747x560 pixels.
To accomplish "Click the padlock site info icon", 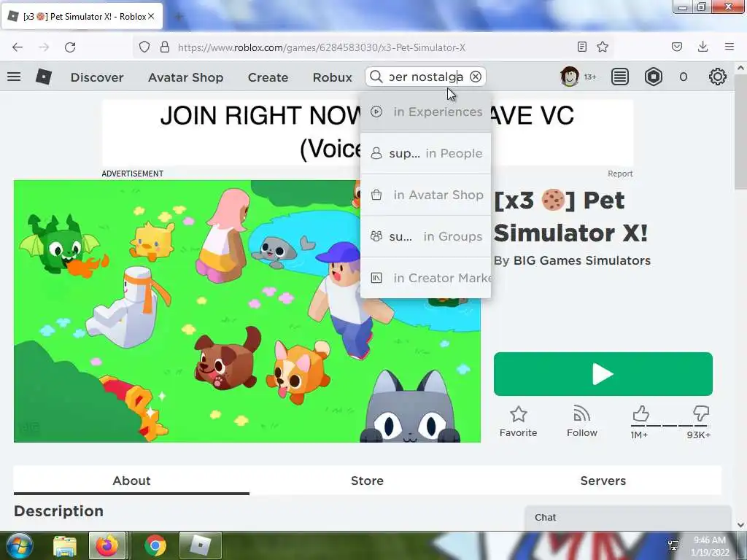I will [x=165, y=47].
